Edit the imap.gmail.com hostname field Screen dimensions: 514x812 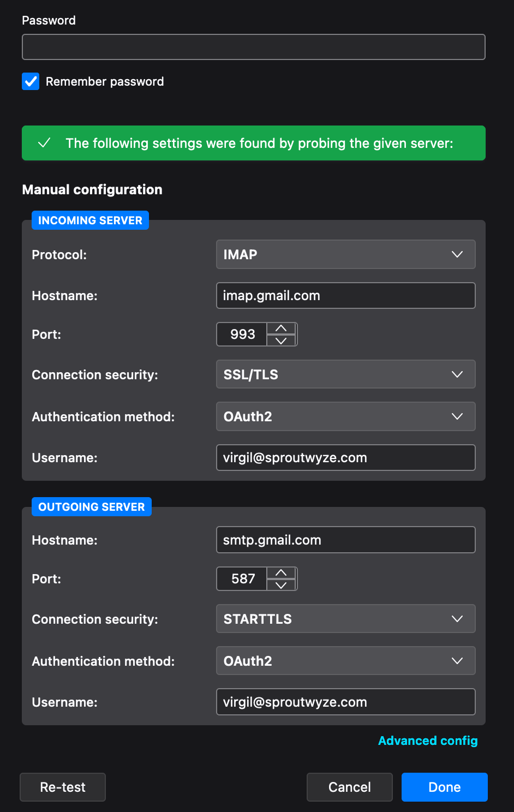click(x=345, y=296)
